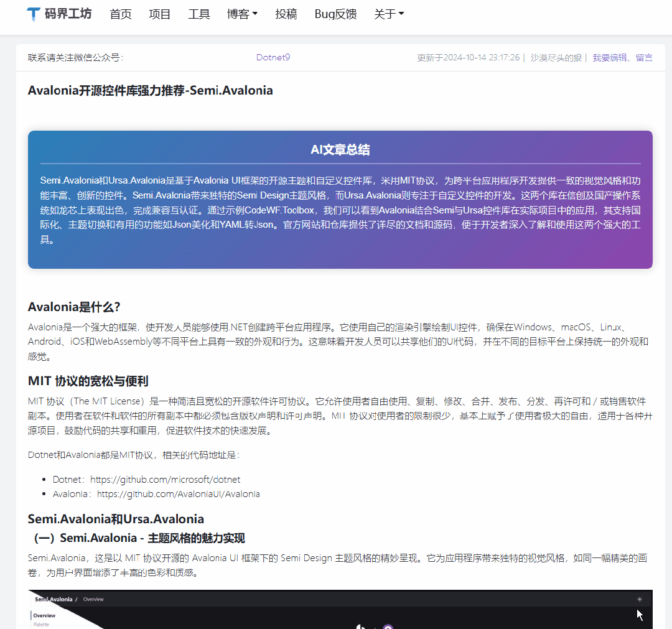Go to the 项目 page
The width and height of the screenshot is (672, 629).
click(159, 14)
